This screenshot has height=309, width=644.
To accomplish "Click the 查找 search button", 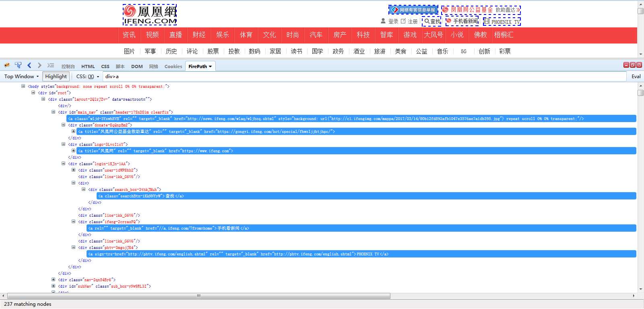I will click(432, 21).
